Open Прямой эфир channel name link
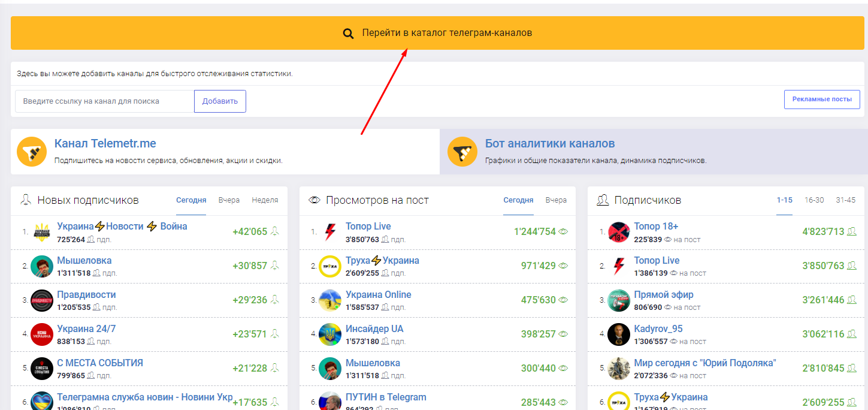The height and width of the screenshot is (410, 868). click(664, 294)
